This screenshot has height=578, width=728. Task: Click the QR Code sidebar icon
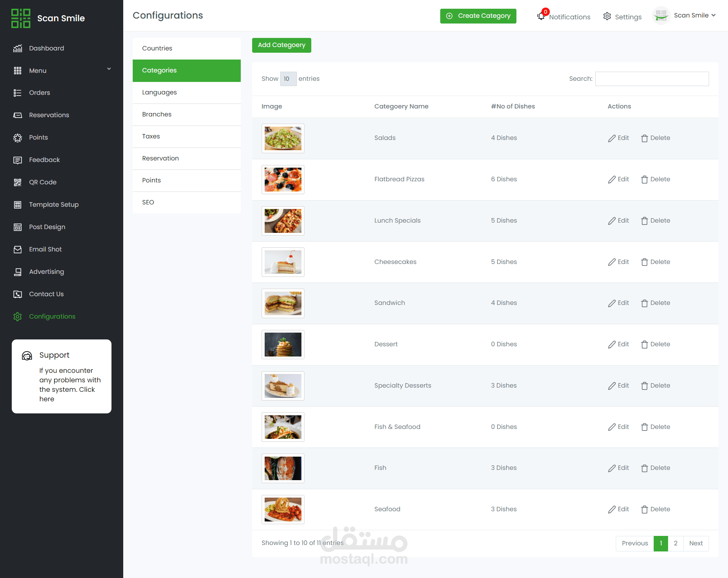[x=17, y=182]
